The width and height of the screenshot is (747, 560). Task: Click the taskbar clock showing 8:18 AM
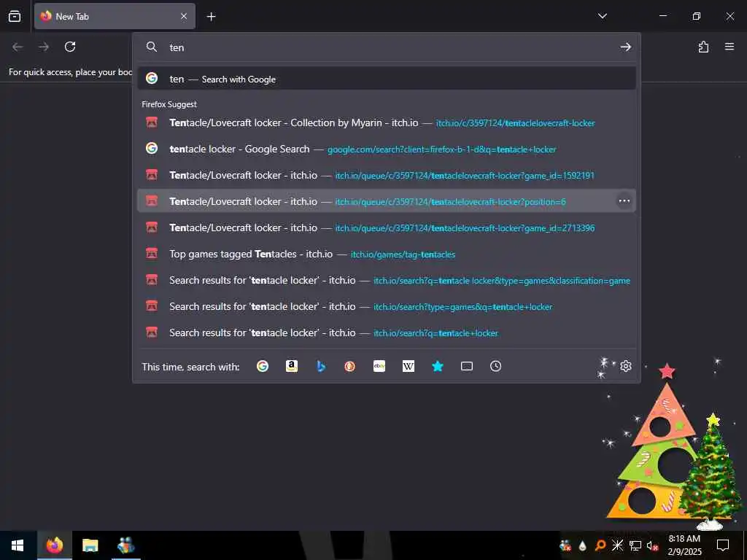click(x=684, y=545)
